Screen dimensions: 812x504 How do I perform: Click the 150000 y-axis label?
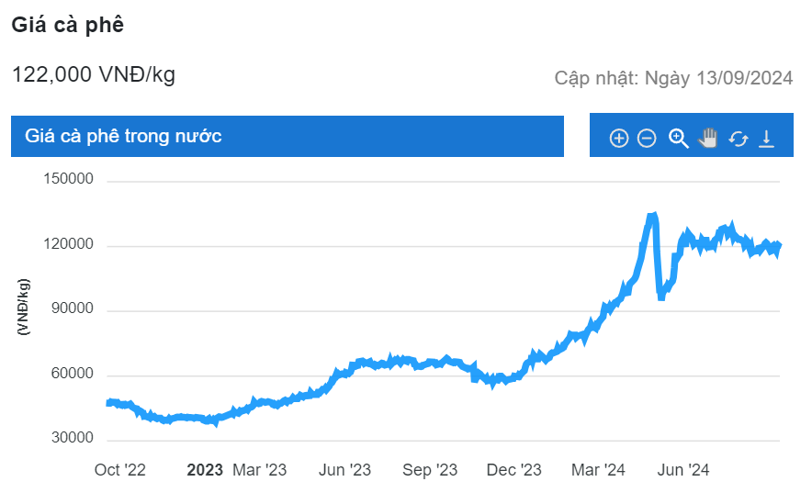[69, 180]
